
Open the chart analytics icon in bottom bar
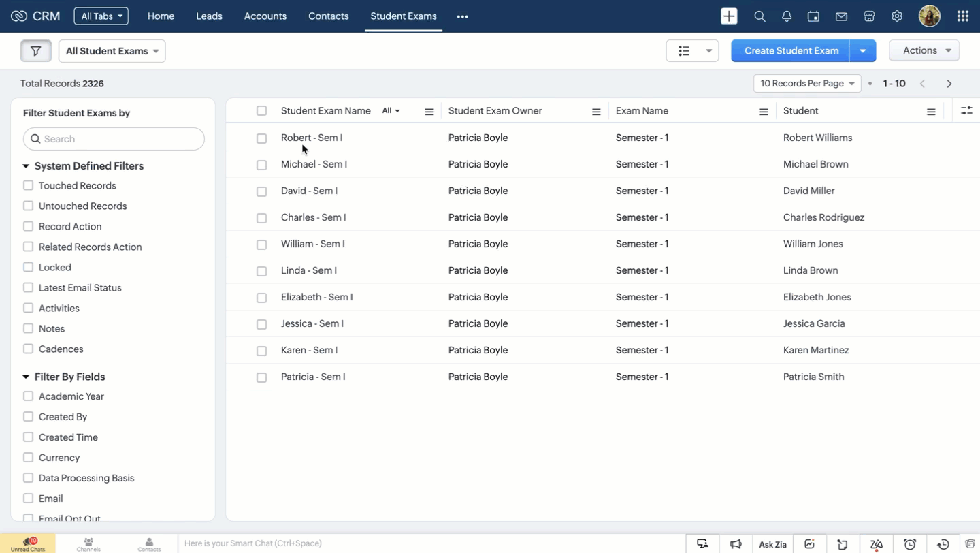pyautogui.click(x=809, y=543)
